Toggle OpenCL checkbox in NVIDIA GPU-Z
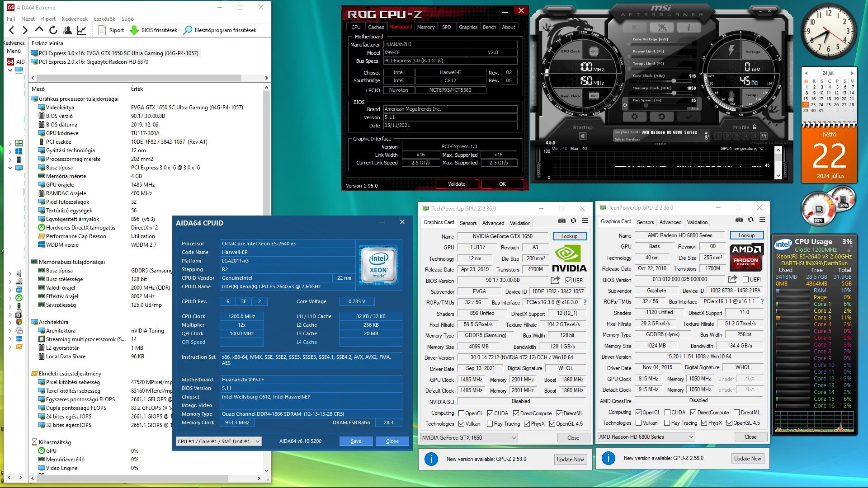The height and width of the screenshot is (488, 868). (462, 413)
